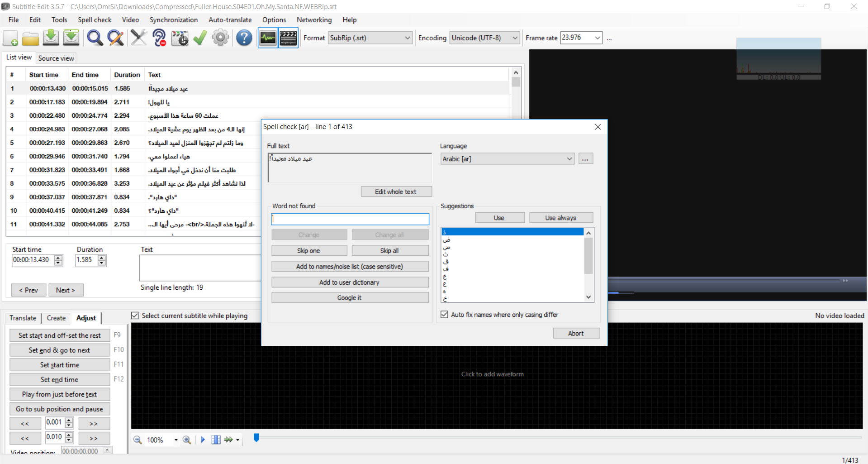Screen dimensions: 868x464
Task: Increase Start time with spinner up arrow
Action: pyautogui.click(x=58, y=258)
